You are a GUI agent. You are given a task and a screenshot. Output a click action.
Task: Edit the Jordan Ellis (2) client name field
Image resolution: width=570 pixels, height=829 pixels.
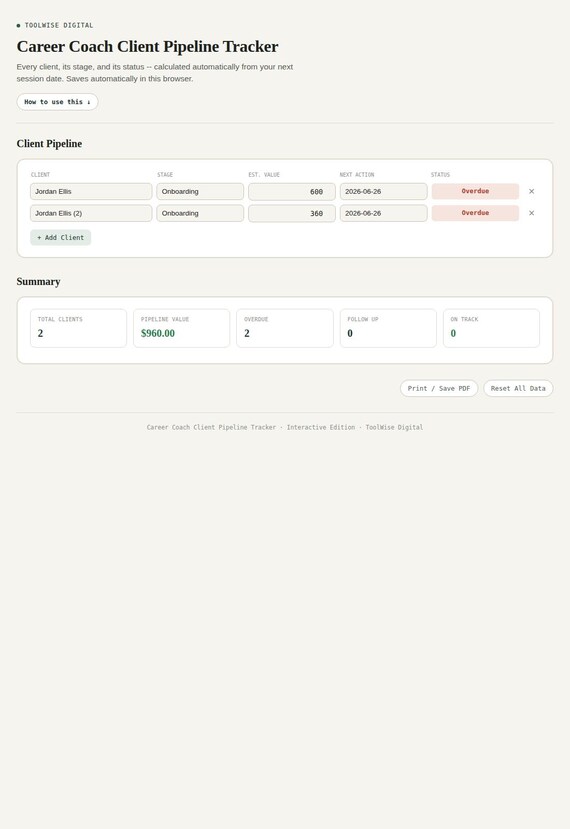pos(91,213)
